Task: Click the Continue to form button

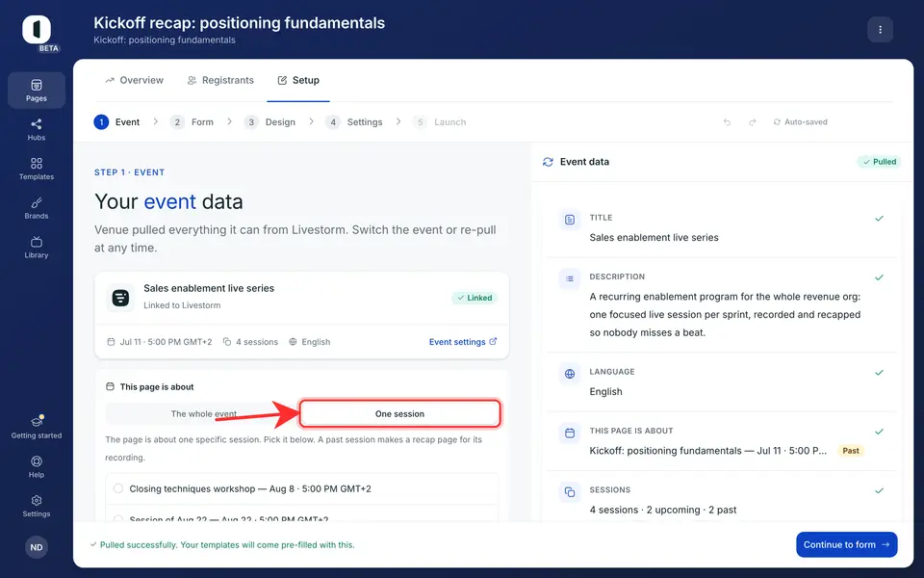Action: [x=846, y=544]
